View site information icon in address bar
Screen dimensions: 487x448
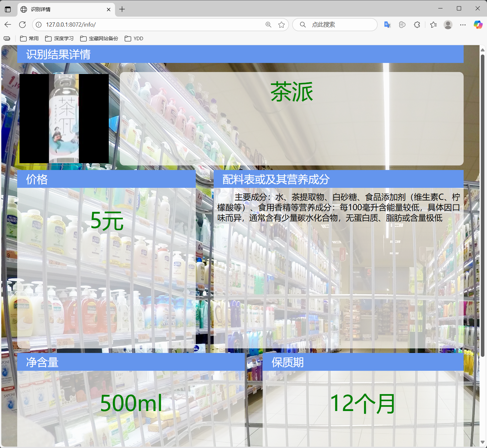coord(39,25)
